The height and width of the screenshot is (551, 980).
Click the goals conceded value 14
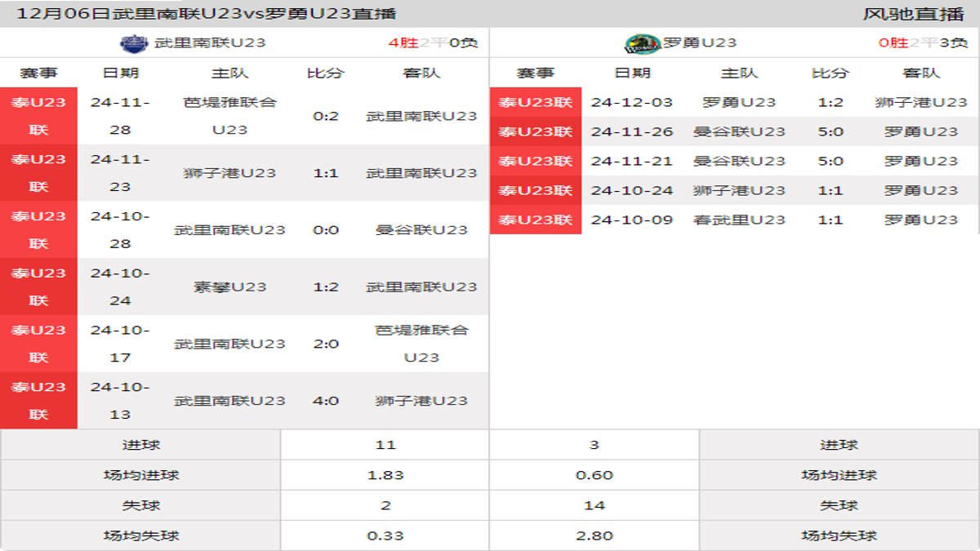(x=595, y=505)
